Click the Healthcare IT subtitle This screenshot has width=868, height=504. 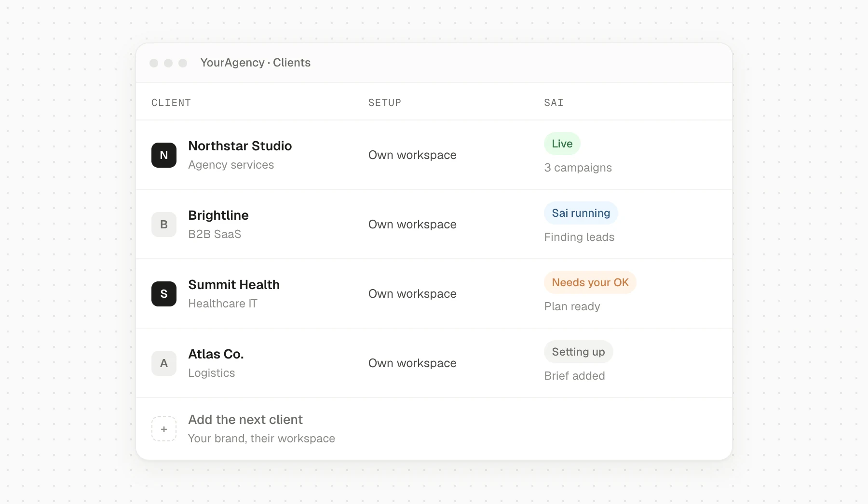point(223,304)
